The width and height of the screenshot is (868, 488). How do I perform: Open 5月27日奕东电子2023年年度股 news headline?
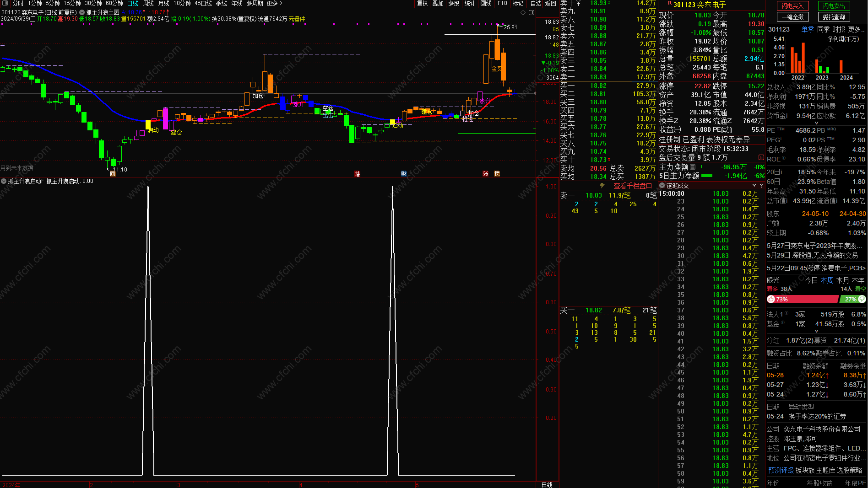[x=814, y=246]
